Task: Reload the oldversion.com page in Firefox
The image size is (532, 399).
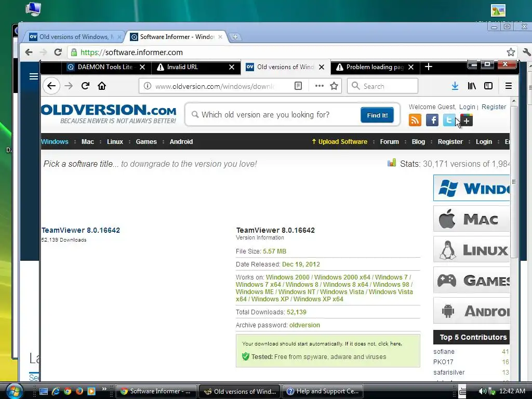Action: pos(85,86)
